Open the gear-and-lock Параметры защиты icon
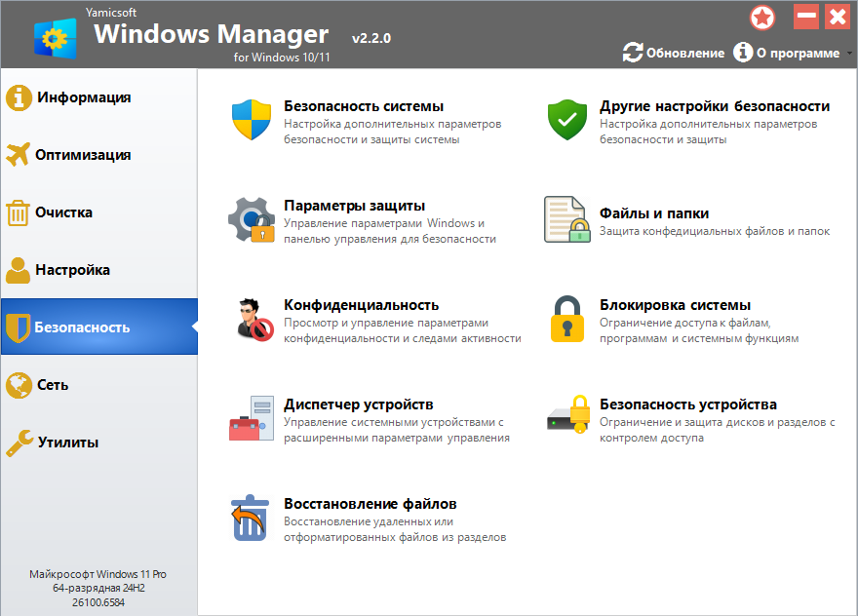 tap(252, 220)
